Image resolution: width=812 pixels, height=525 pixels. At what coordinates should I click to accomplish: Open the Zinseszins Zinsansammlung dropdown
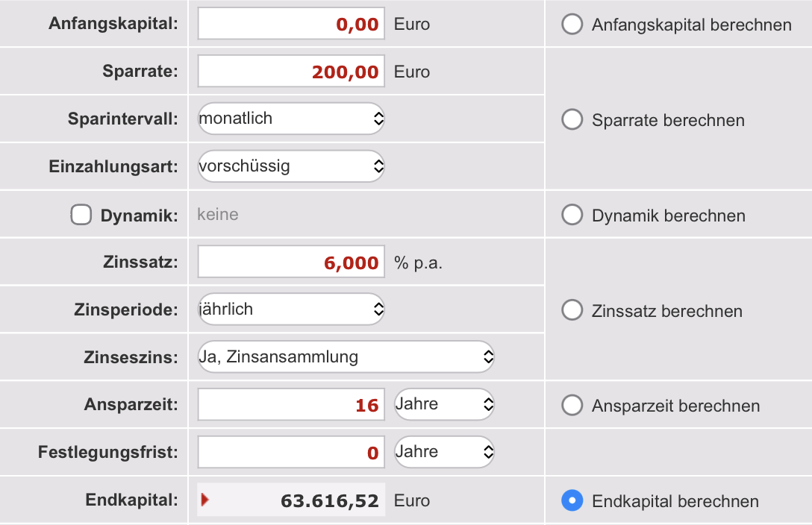[346, 357]
